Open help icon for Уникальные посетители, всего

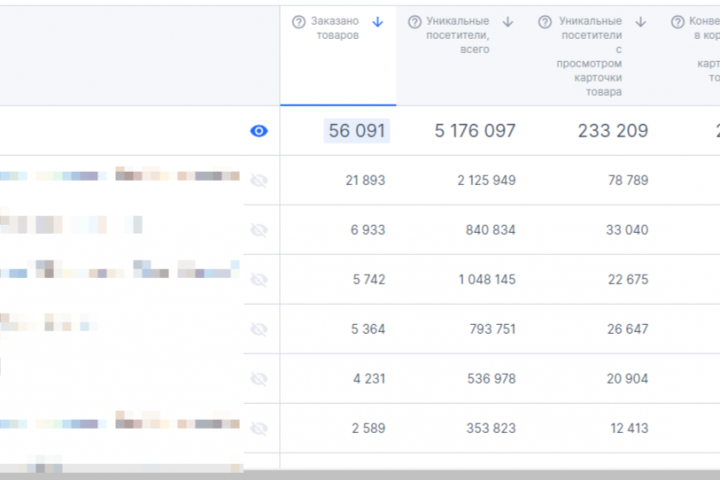pos(414,22)
